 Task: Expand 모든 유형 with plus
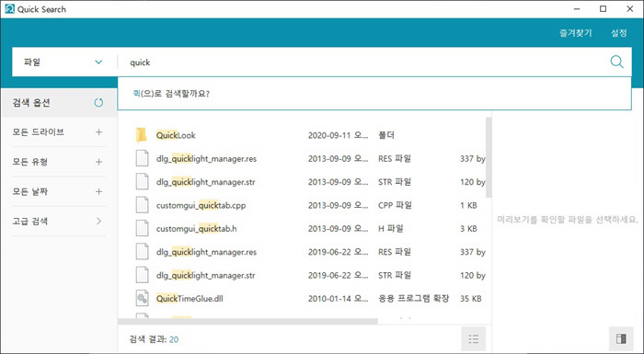coord(98,162)
